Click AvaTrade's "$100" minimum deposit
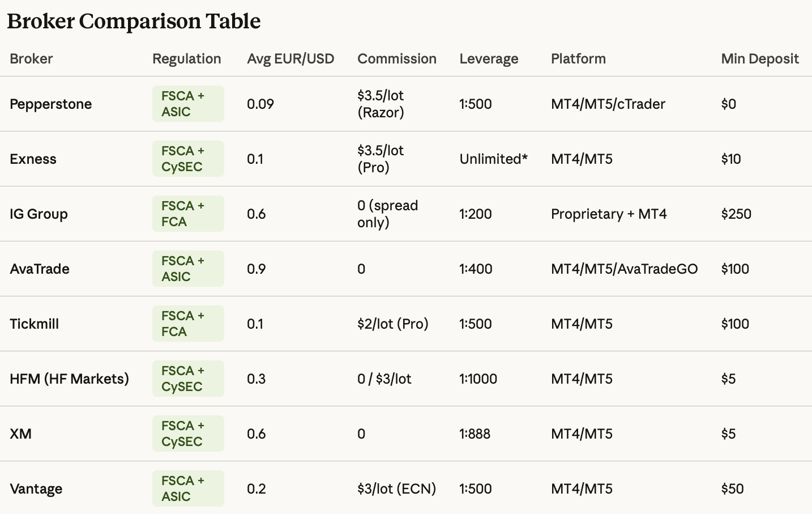 735,269
